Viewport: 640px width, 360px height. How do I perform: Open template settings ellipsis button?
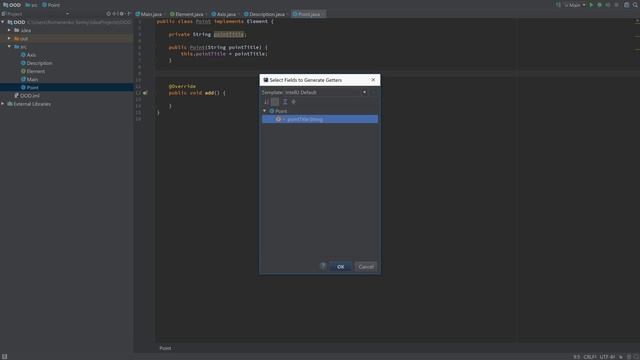(373, 92)
